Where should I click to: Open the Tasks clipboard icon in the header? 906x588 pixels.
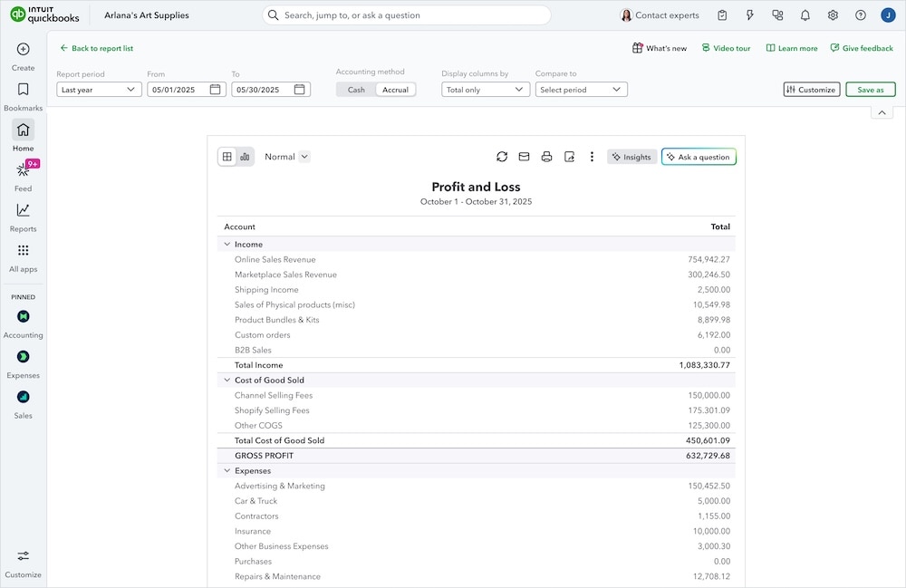click(720, 14)
